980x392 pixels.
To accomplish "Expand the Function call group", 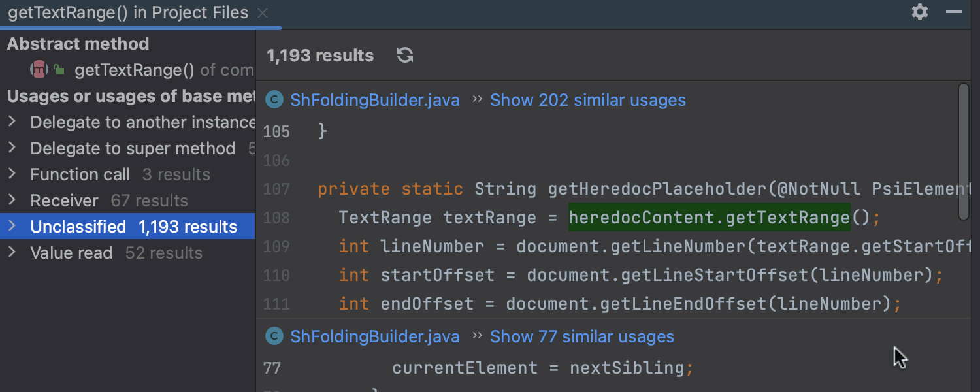I will click(x=12, y=174).
